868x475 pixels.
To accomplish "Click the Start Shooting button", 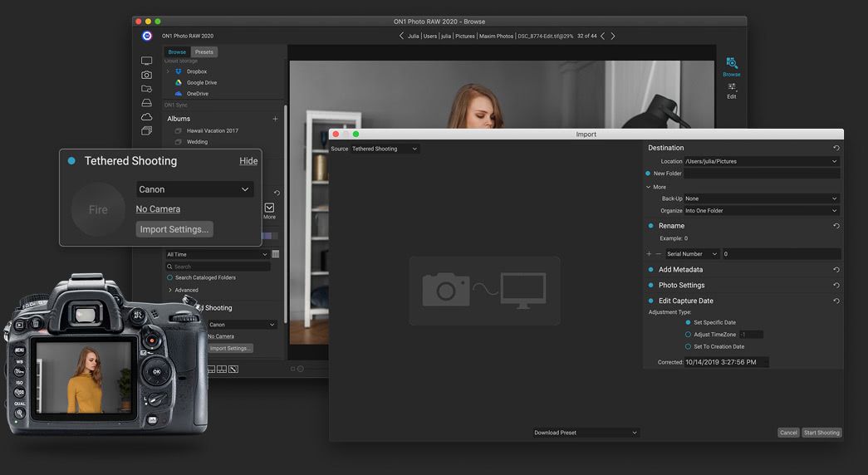I will (821, 433).
